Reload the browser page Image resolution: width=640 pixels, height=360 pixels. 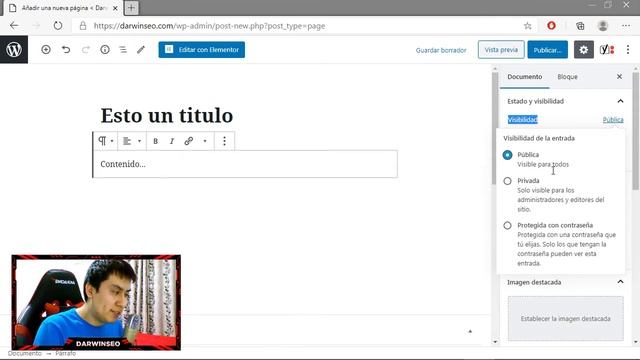point(58,26)
